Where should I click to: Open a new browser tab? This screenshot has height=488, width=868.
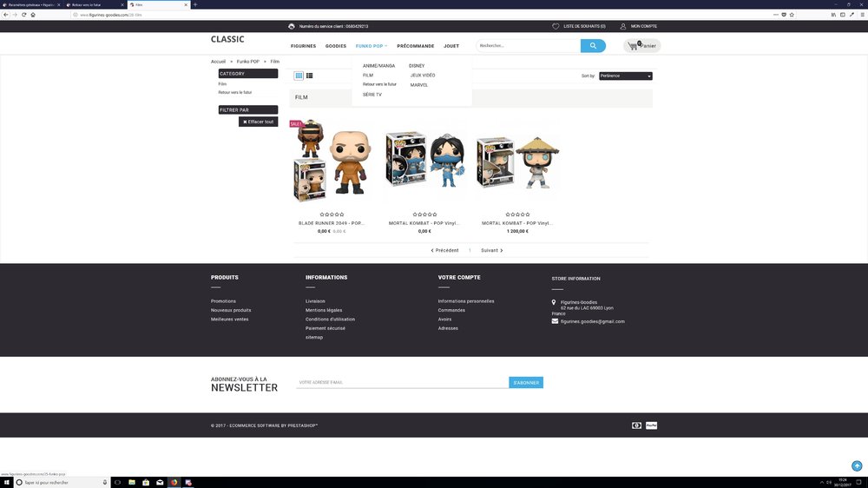coord(194,4)
